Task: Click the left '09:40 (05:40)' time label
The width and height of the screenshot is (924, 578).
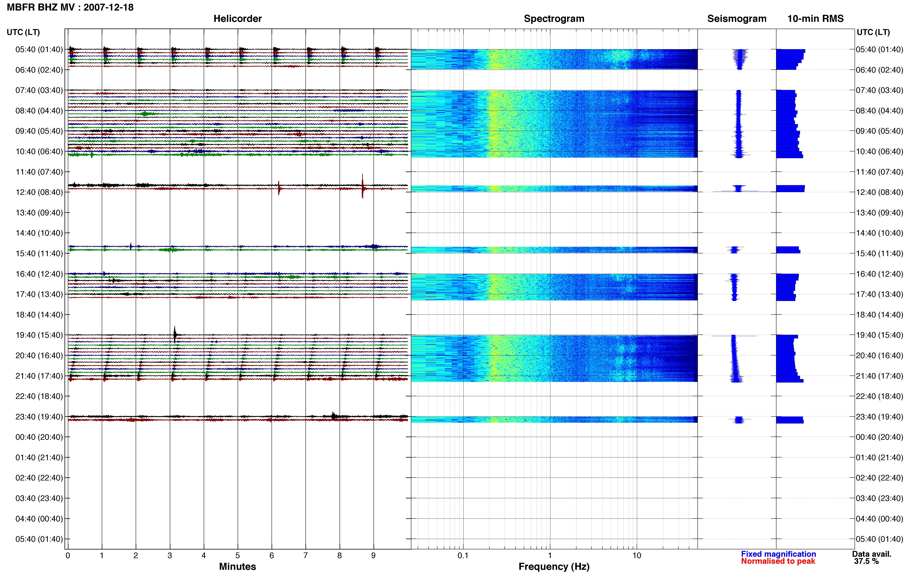Action: pyautogui.click(x=39, y=131)
